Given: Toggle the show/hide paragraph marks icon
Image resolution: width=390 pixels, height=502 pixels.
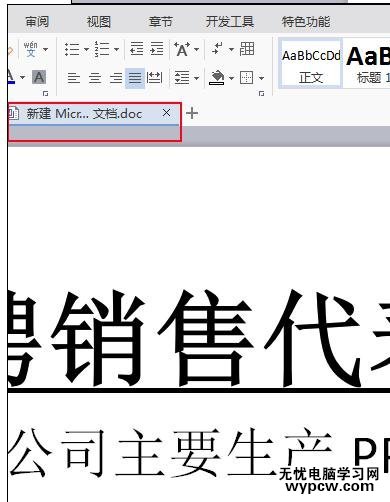Looking at the screenshot, I should [218, 49].
